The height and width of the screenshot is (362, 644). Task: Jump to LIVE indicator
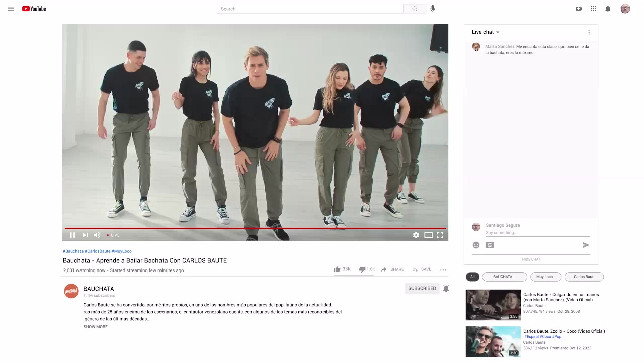point(113,235)
